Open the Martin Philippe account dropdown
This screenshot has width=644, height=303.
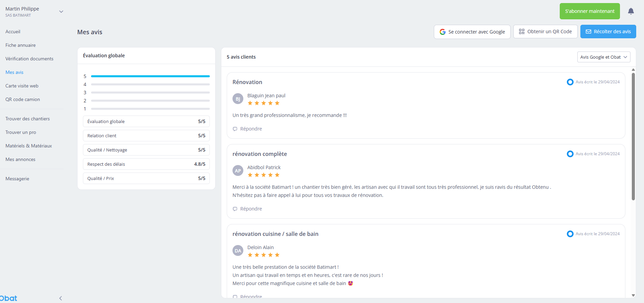coord(61,12)
